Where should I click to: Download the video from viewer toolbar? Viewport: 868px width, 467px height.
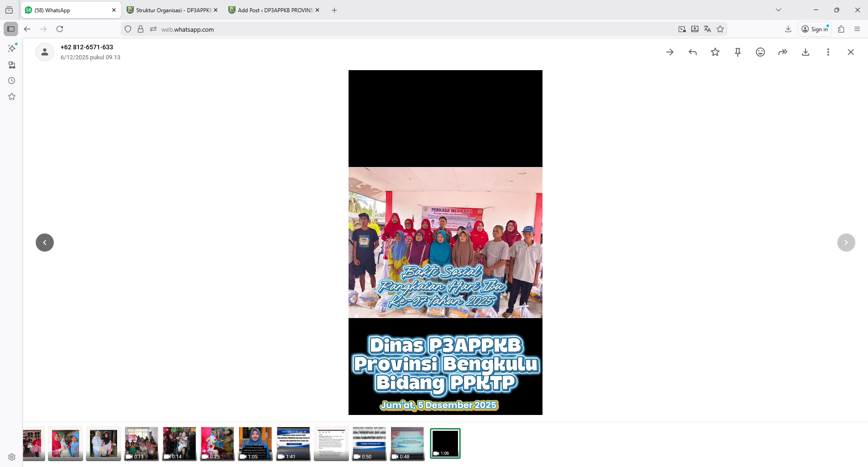click(806, 52)
